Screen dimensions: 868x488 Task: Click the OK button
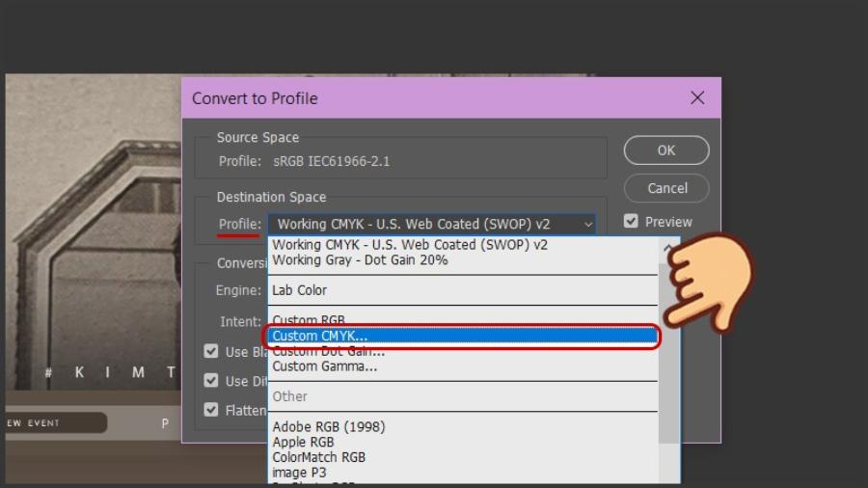tap(666, 150)
